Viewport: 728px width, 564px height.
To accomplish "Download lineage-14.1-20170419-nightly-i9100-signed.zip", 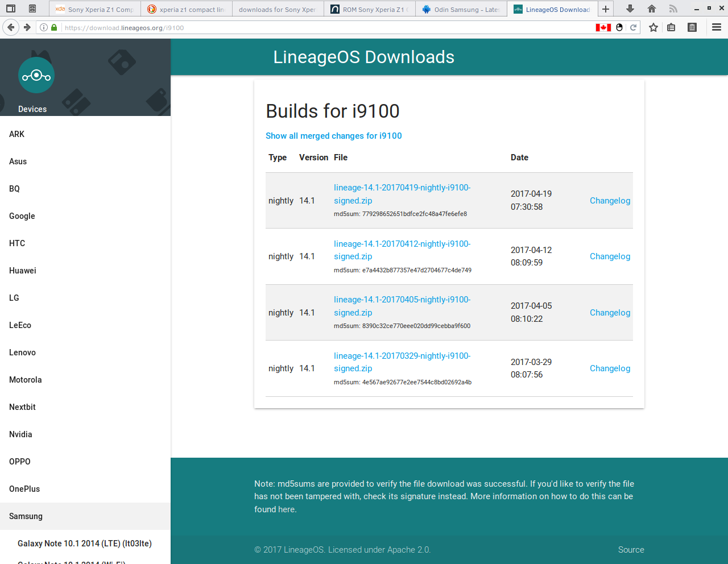I will tap(402, 194).
